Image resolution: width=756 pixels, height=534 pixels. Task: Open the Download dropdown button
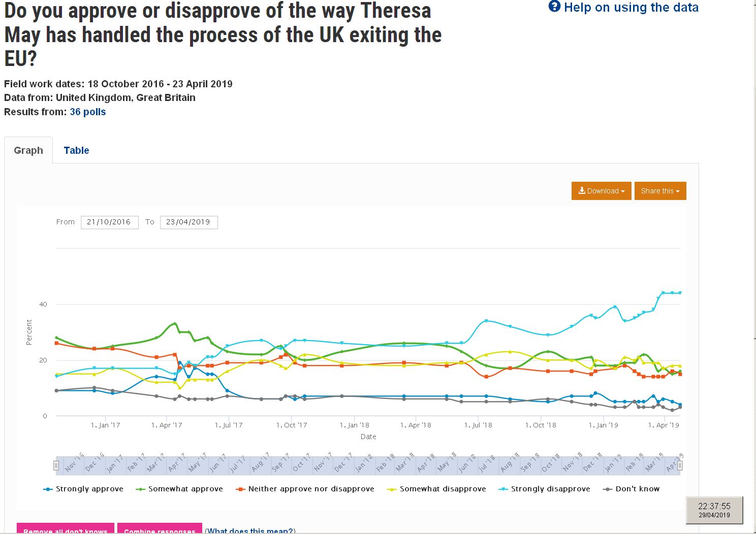[601, 191]
